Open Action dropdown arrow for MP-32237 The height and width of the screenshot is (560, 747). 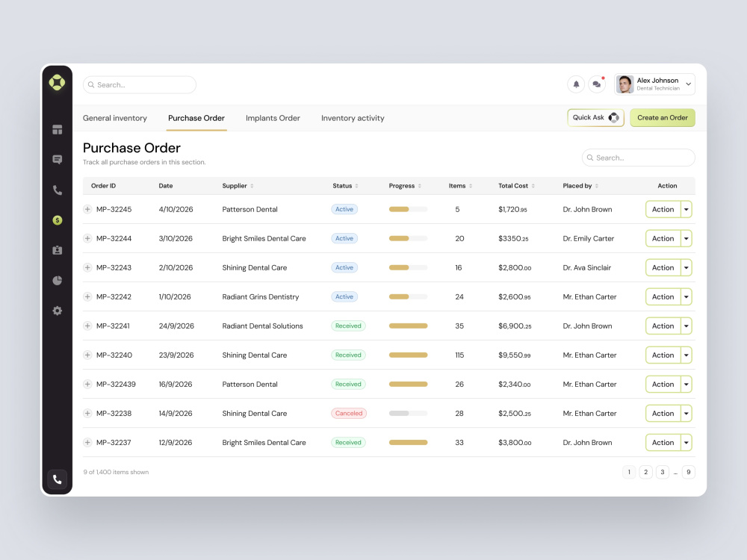[x=686, y=442]
